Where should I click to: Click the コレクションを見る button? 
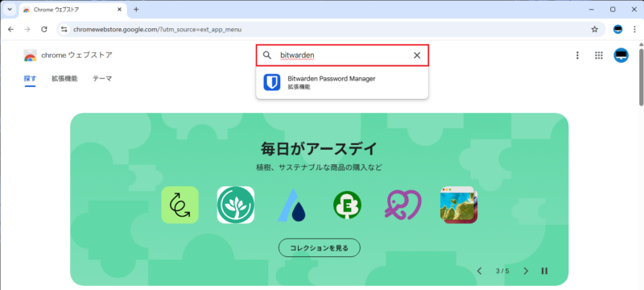pyautogui.click(x=320, y=247)
